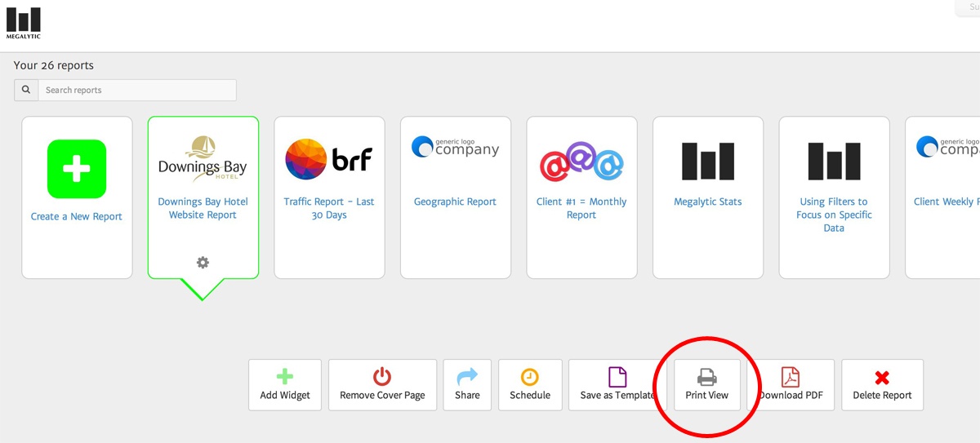Image resolution: width=980 pixels, height=443 pixels.
Task: Click the brf logo thumbnail
Action: click(329, 160)
